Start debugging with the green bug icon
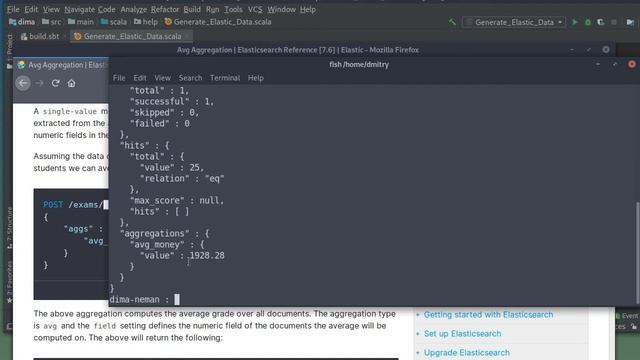Screen dimensions: 640x360 (588, 22)
